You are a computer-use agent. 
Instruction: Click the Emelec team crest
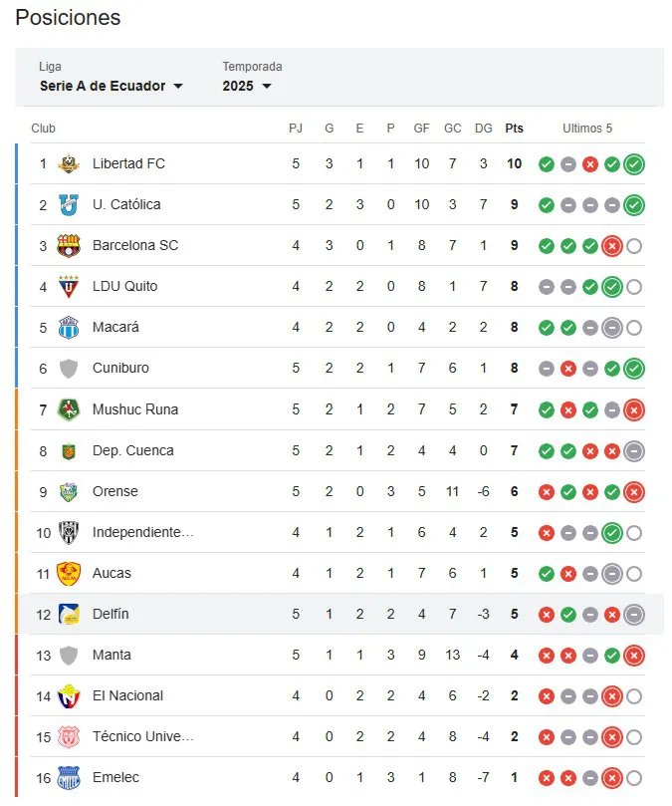(x=69, y=777)
